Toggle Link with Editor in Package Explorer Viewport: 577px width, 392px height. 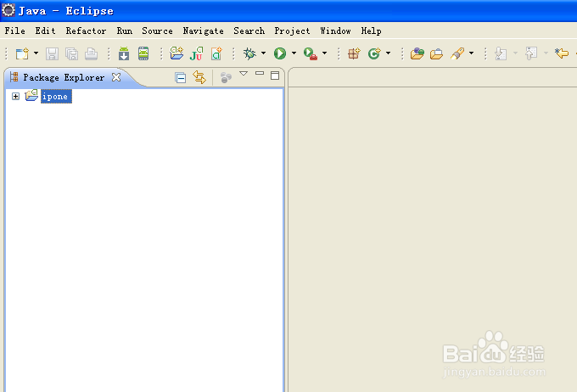pos(199,77)
